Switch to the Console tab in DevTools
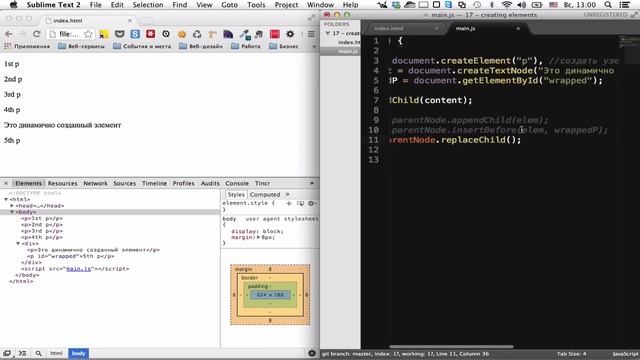This screenshot has height=360, width=640. [x=237, y=184]
